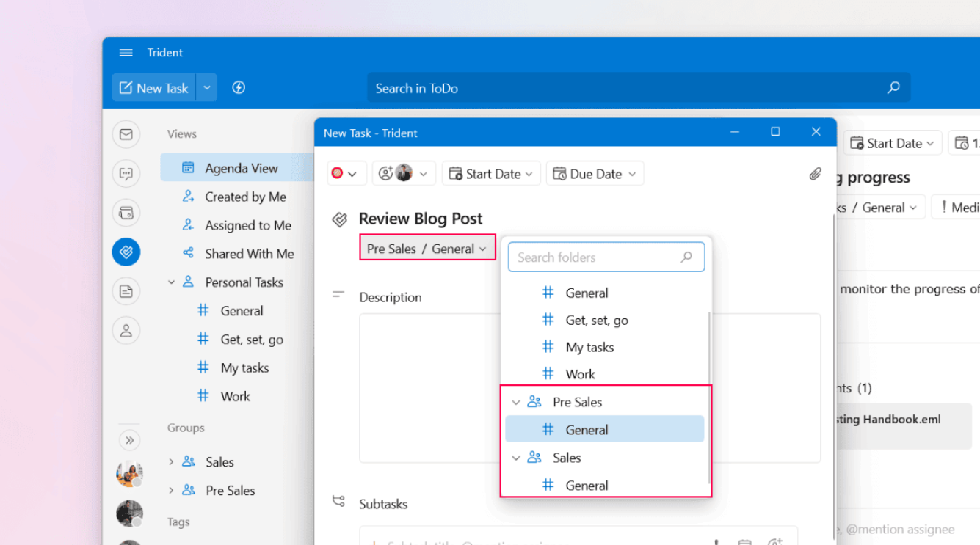Screen dimensions: 980x545
Task: Click the search magnifier in ToDo bar
Action: [893, 88]
